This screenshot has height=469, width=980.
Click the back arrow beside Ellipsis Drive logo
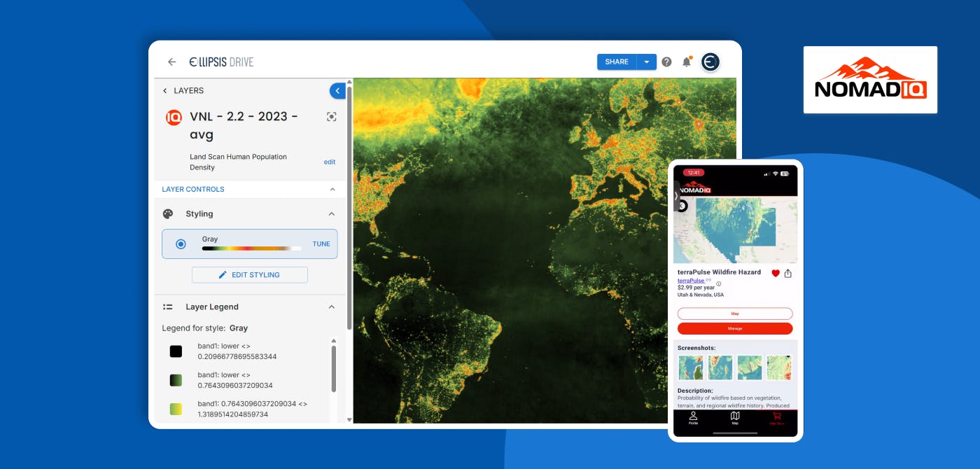(171, 62)
